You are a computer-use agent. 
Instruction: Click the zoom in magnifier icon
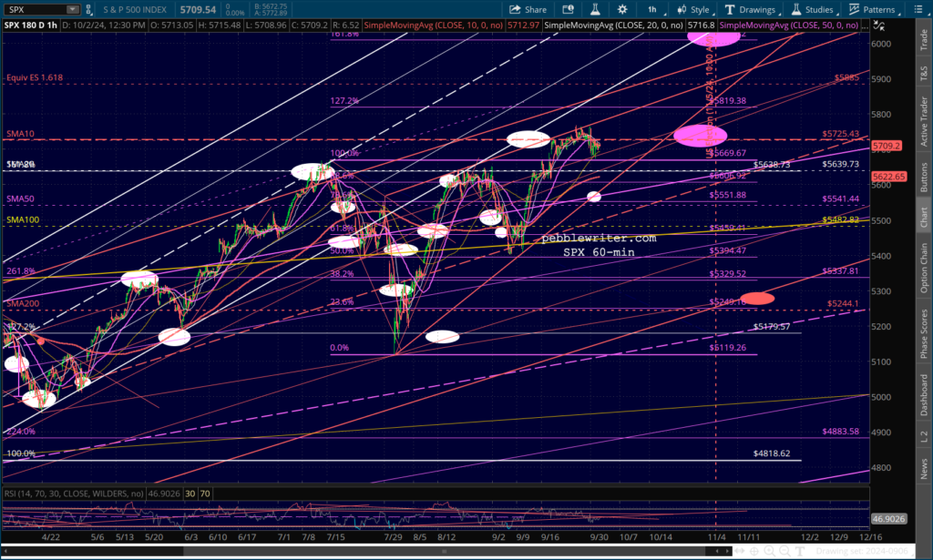tap(769, 551)
